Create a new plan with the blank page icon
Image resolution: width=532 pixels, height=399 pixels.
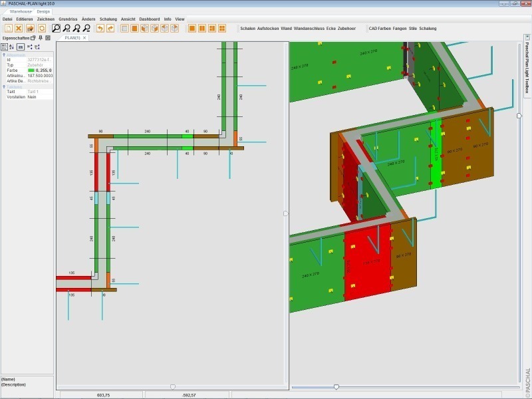coord(9,29)
